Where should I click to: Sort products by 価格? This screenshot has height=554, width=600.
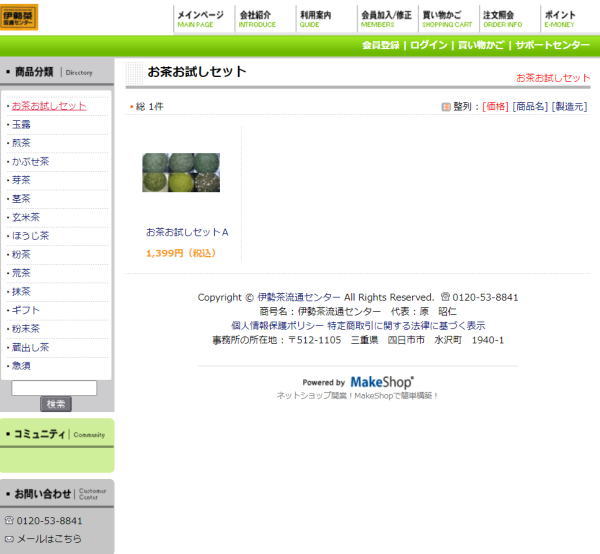coord(495,106)
